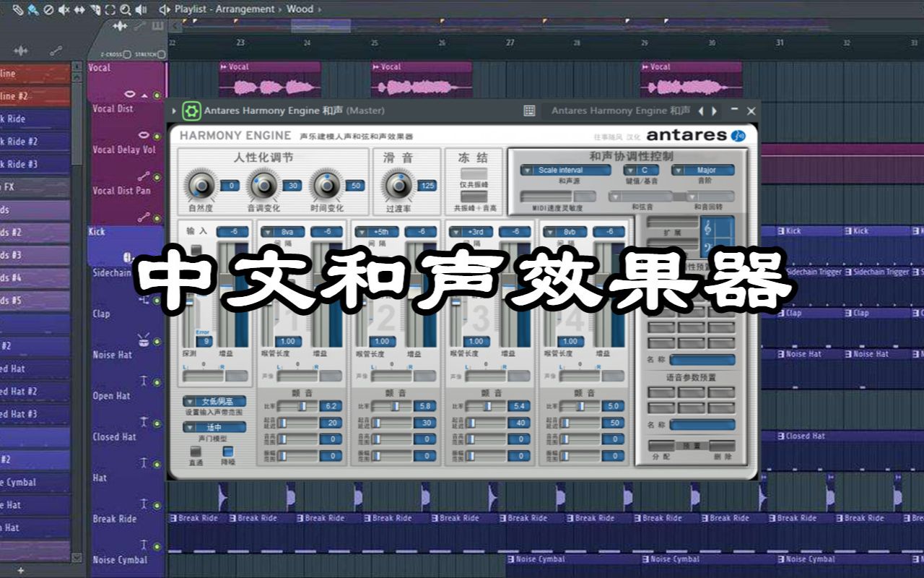Open the +3rd interval dropdown for voice 3
The width and height of the screenshot is (924, 578).
[470, 232]
